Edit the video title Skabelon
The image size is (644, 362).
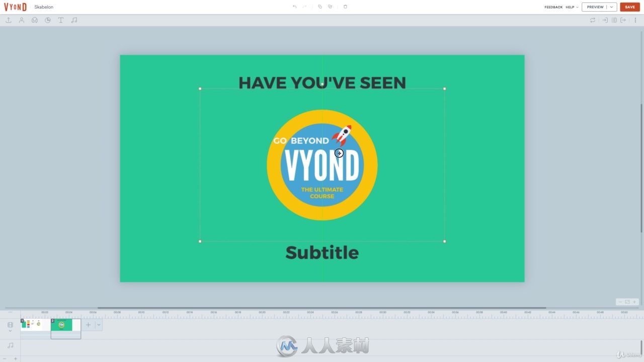click(44, 7)
